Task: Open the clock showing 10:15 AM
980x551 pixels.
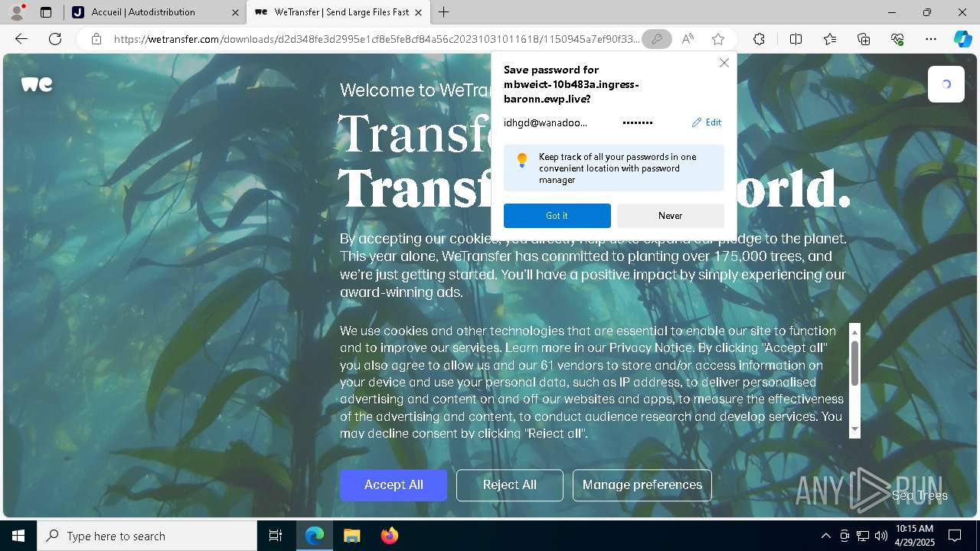Action: 914,536
